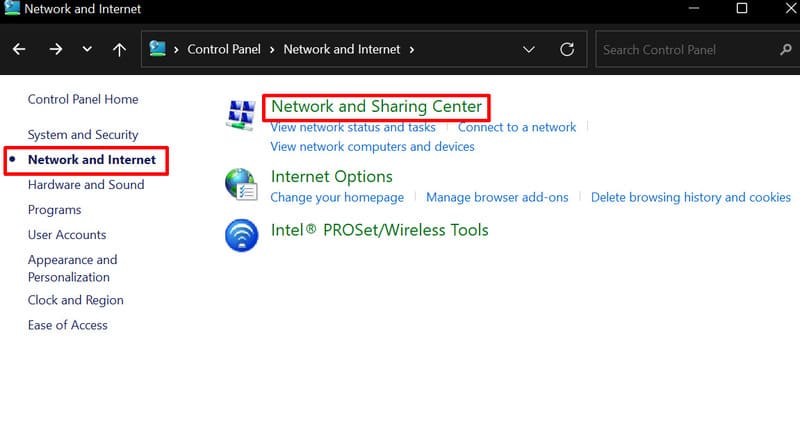
Task: Click View network status and tasks
Action: click(353, 127)
